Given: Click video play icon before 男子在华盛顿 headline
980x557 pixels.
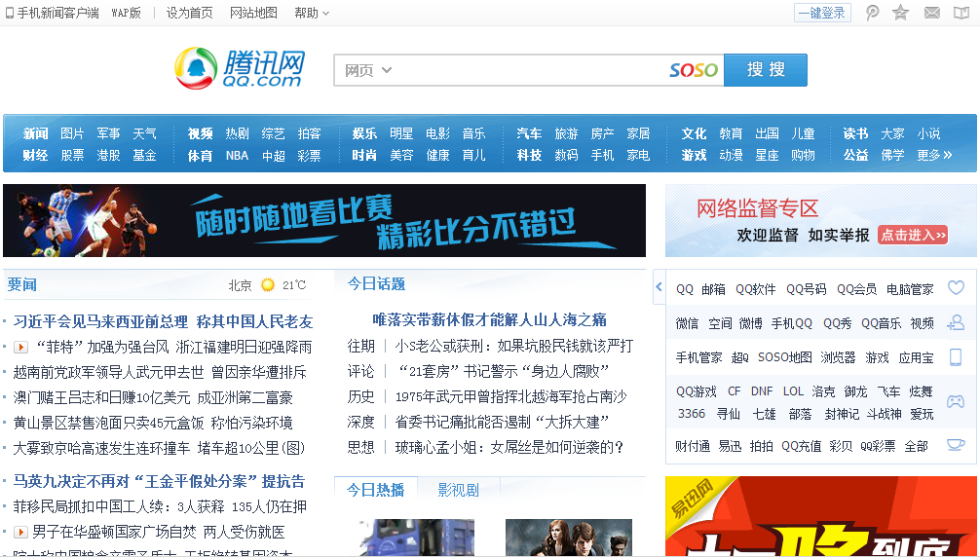Looking at the screenshot, I should point(20,532).
